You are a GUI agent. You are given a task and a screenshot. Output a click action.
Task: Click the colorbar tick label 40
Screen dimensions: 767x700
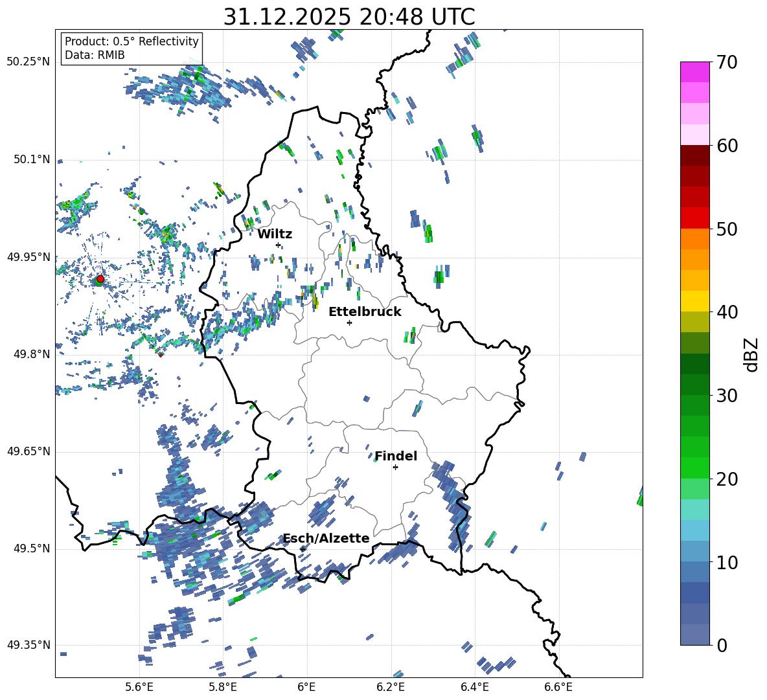click(x=727, y=312)
